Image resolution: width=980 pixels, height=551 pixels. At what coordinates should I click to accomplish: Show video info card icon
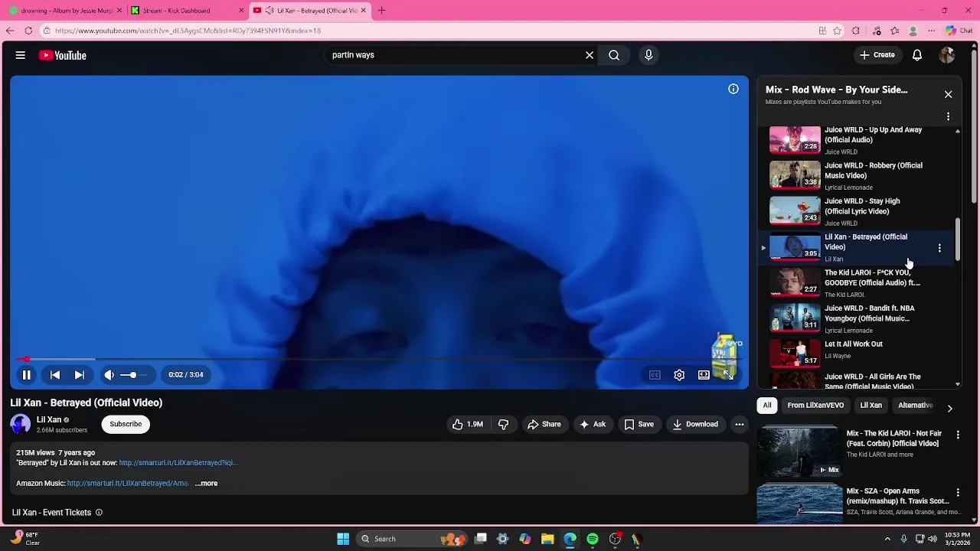tap(733, 89)
